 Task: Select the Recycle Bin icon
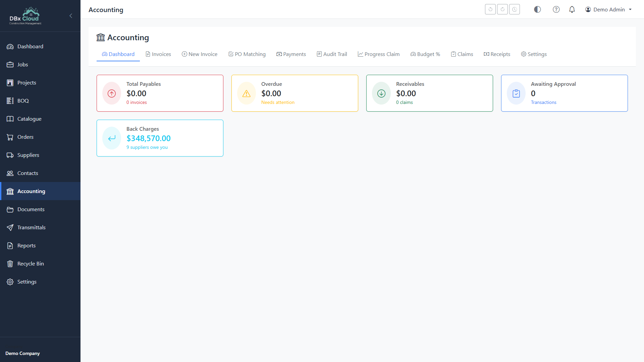pyautogui.click(x=10, y=263)
